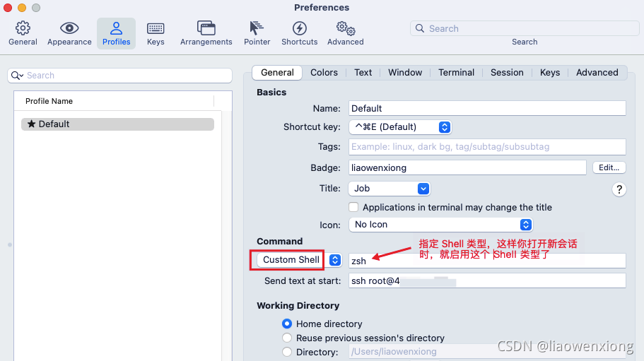Select the Default profile row
Image resolution: width=644 pixels, height=361 pixels.
[117, 124]
